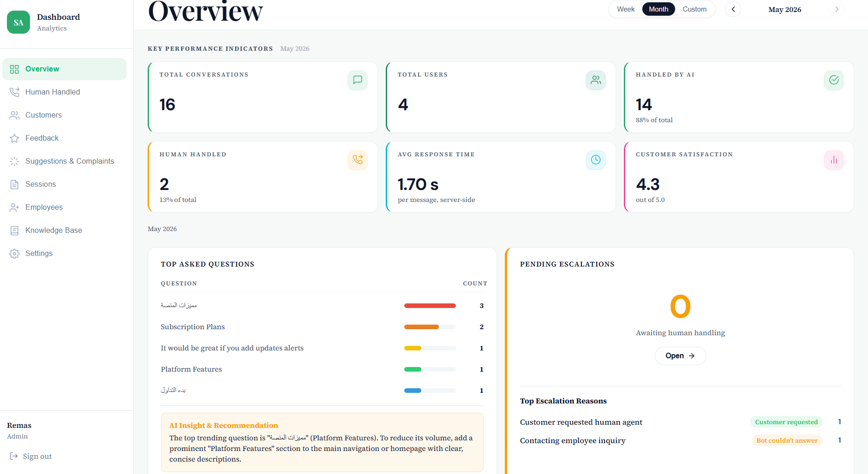This screenshot has height=474, width=868.
Task: Navigate to Customers page
Action: pyautogui.click(x=64, y=115)
